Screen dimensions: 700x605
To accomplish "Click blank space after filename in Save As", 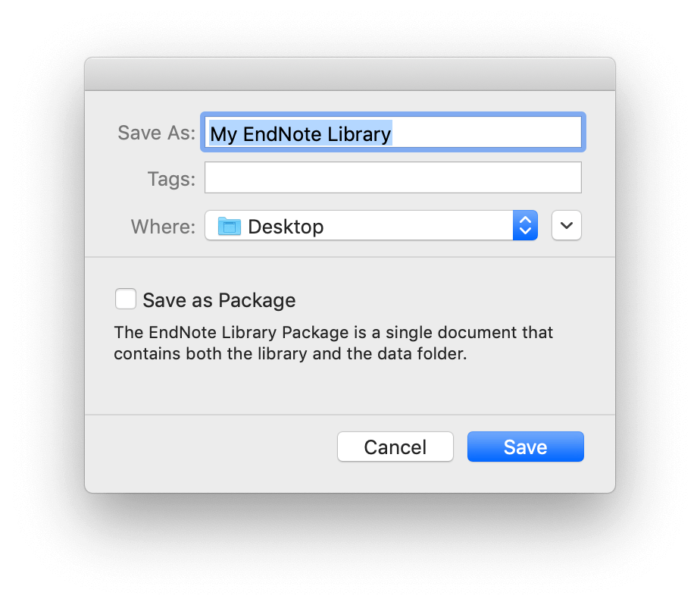I will tap(486, 132).
